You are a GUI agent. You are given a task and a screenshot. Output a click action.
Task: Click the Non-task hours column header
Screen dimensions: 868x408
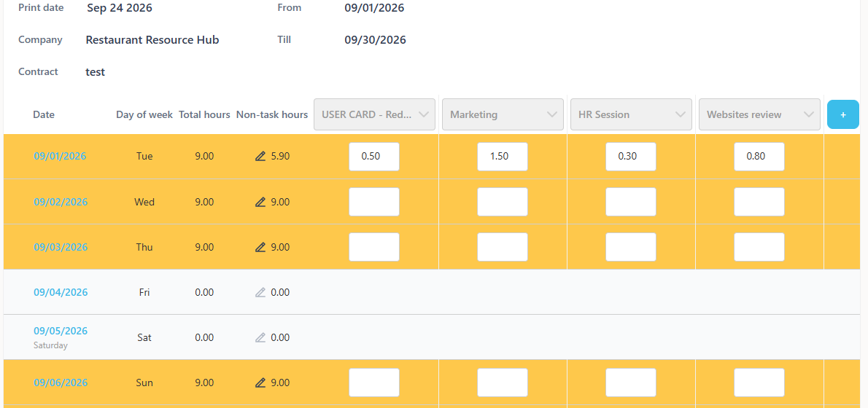coord(272,115)
